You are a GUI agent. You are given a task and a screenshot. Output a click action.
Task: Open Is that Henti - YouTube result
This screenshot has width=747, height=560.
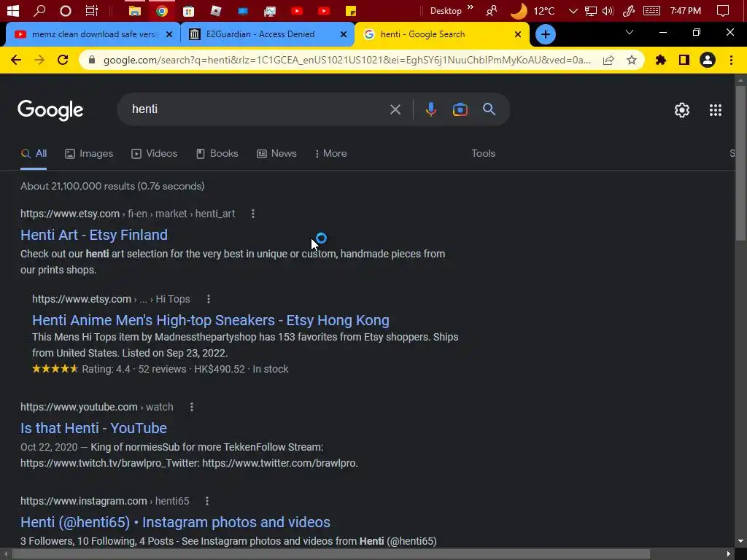(93, 428)
